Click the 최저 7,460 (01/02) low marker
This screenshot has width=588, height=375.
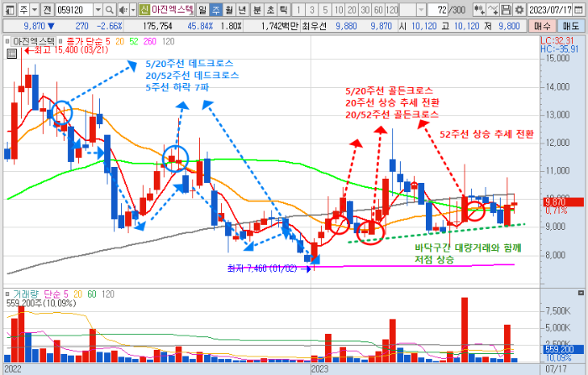[269, 268]
